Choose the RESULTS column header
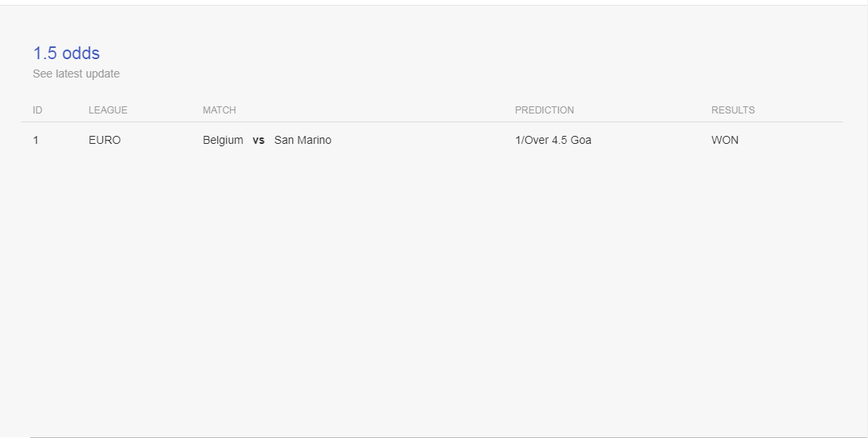Viewport: 868px width, 438px height. click(x=733, y=109)
